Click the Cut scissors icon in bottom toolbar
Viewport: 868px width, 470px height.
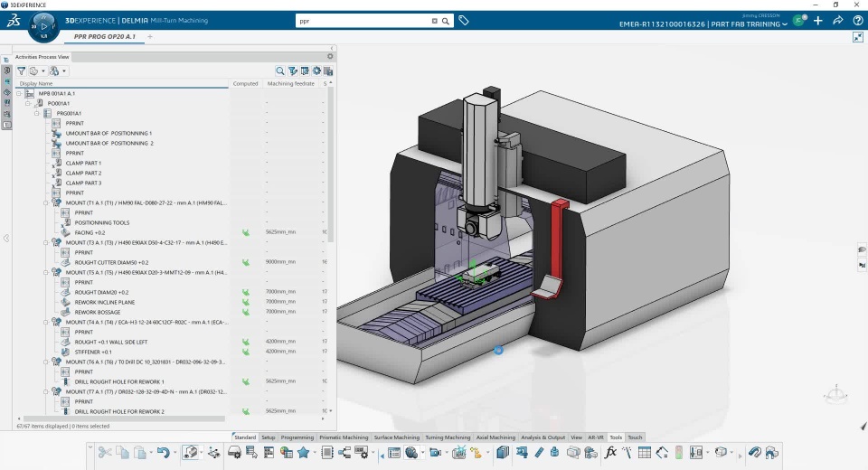104,452
